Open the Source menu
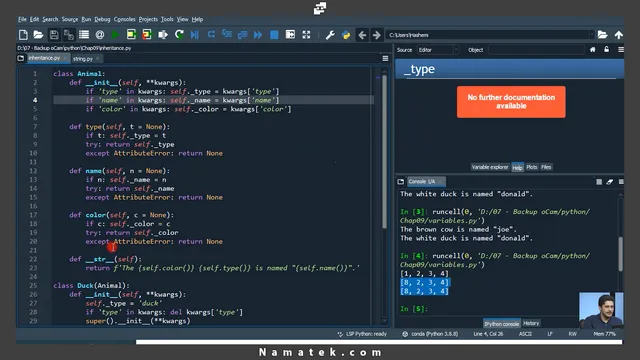This screenshot has width=640, height=360. pyautogui.click(x=70, y=19)
